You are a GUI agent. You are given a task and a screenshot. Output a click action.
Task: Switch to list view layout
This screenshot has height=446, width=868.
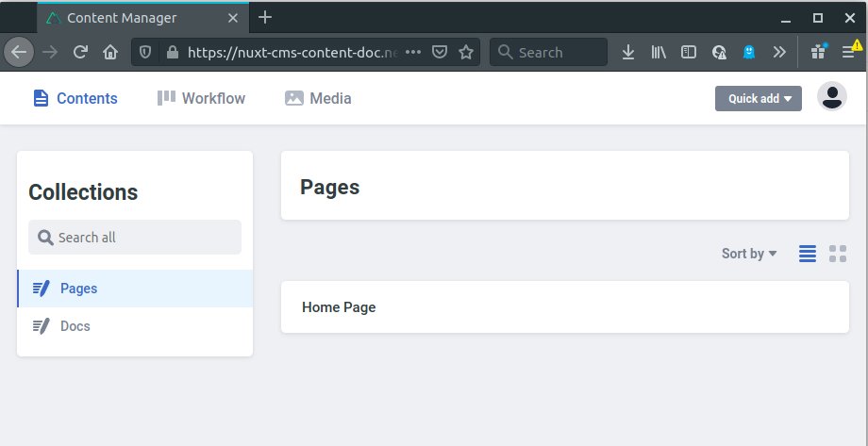[808, 253]
